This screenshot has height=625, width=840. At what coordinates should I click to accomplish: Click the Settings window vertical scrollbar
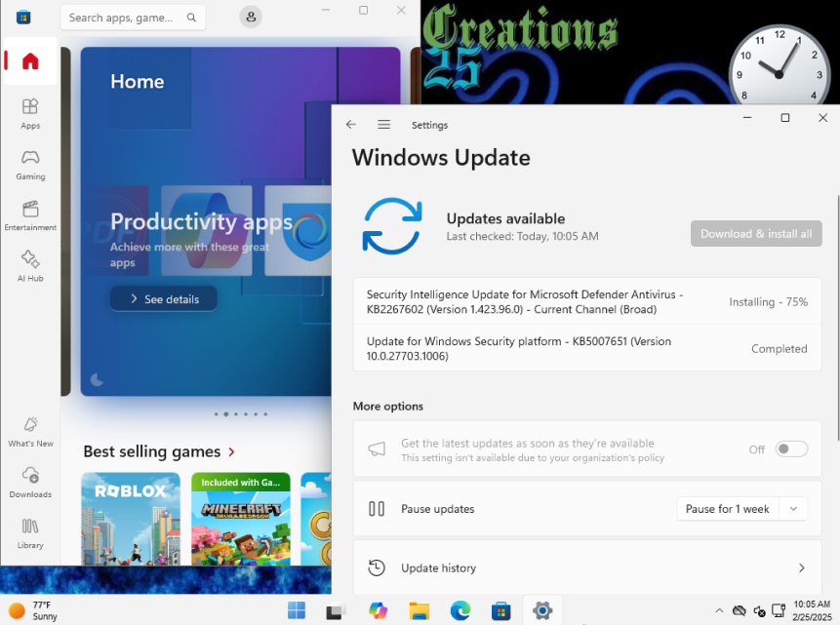[x=837, y=318]
